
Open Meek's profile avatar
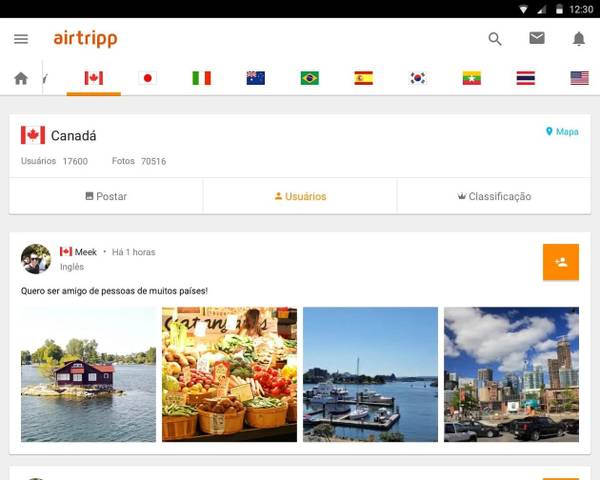[x=36, y=259]
